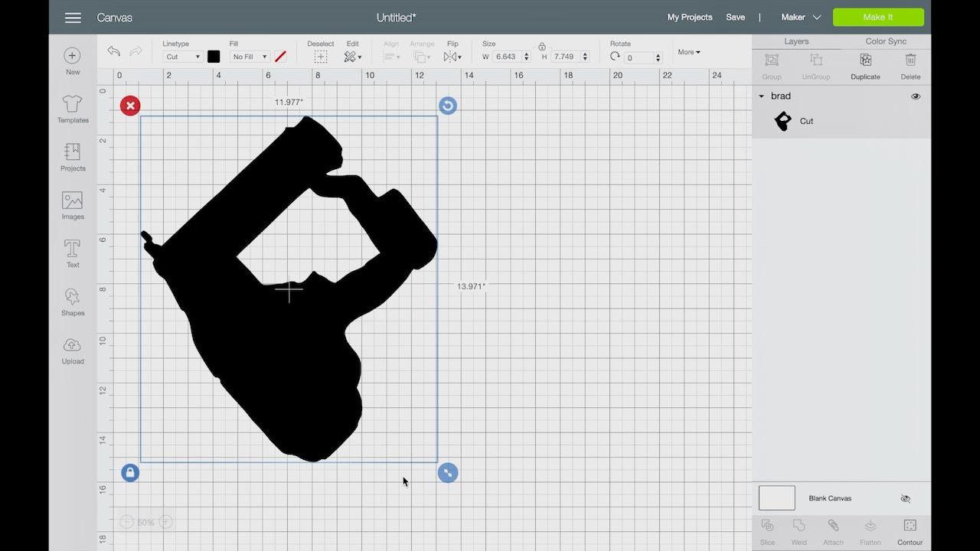Open the No Fill dropdown
Viewport: 980px width, 551px height.
[249, 56]
